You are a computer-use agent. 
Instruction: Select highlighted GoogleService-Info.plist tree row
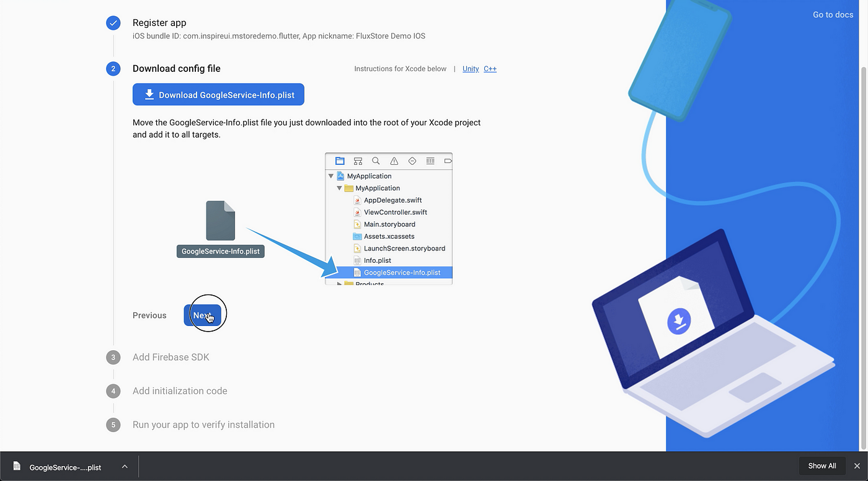tap(389, 272)
